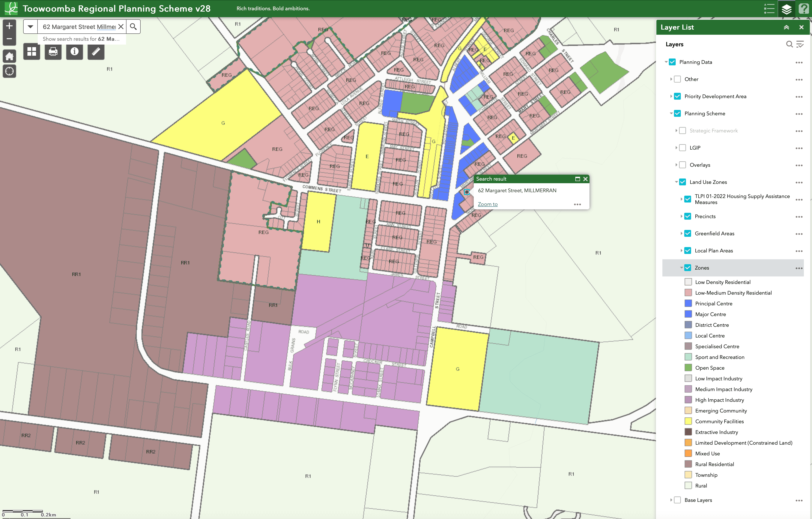Open layer filter options icon
Screen dimensions: 812x519
tap(800, 44)
